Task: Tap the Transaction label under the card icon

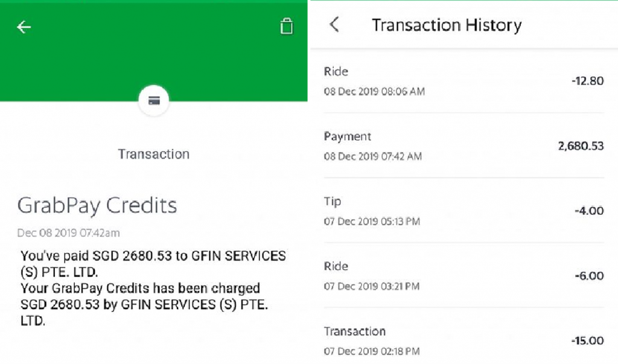Action: [x=154, y=154]
